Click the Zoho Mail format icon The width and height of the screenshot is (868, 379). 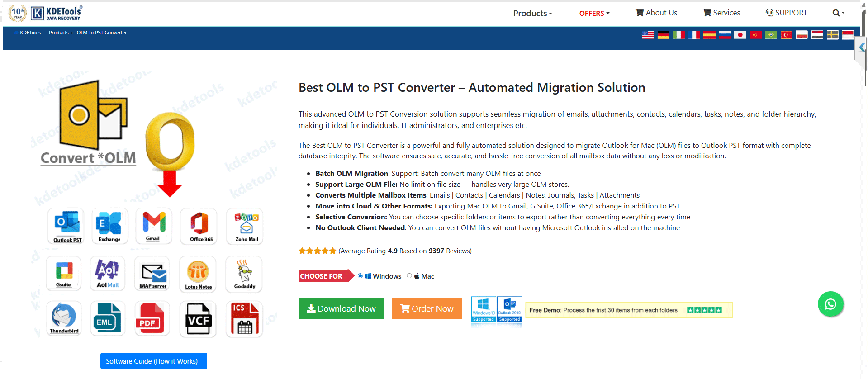[245, 226]
